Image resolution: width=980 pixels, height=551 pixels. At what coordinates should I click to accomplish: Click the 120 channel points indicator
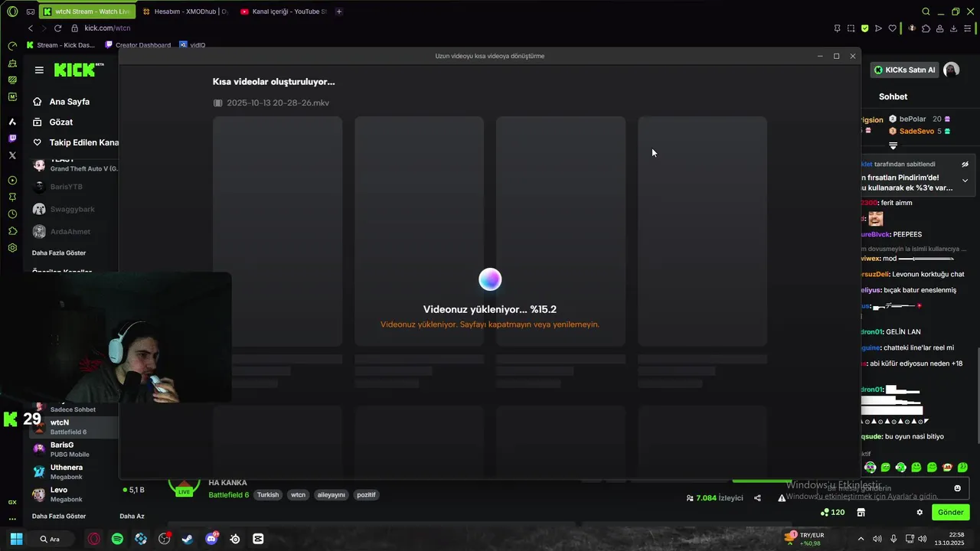(832, 512)
